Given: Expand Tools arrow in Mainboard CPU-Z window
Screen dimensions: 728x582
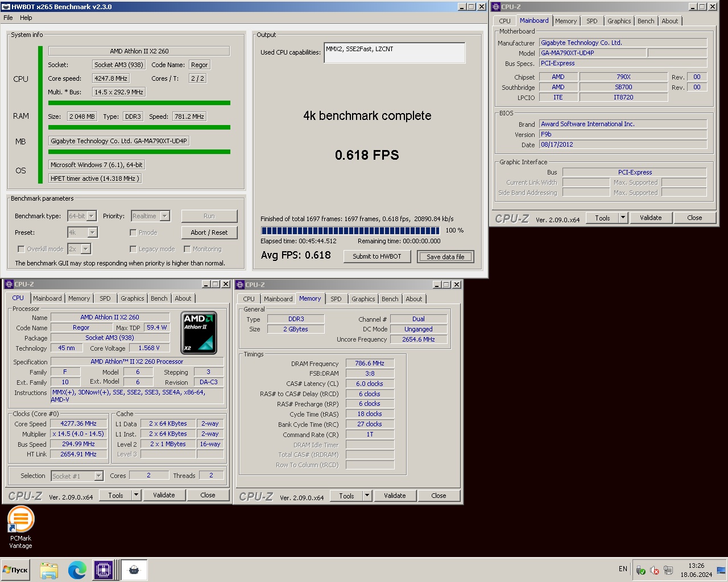Looking at the screenshot, I should [x=623, y=218].
